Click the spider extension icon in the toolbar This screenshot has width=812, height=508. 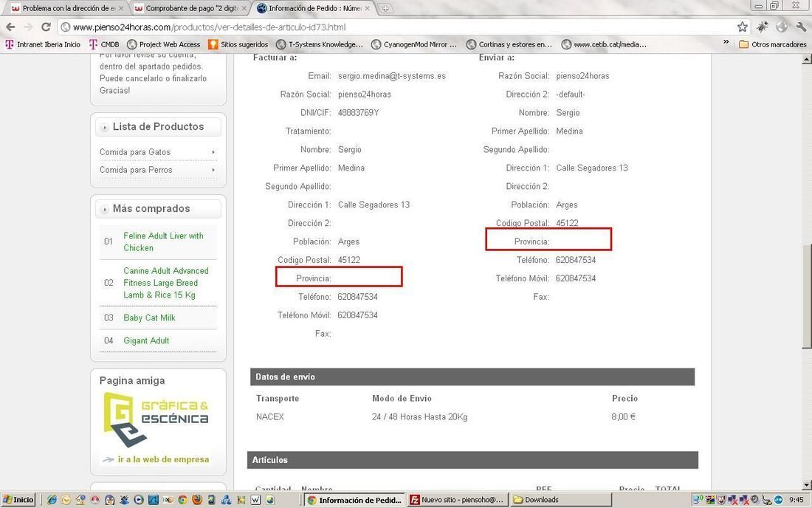pyautogui.click(x=763, y=27)
